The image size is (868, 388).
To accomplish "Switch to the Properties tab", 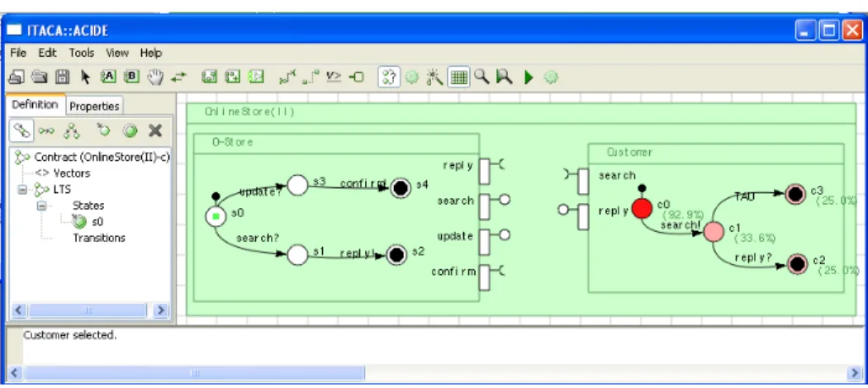I will tap(94, 106).
